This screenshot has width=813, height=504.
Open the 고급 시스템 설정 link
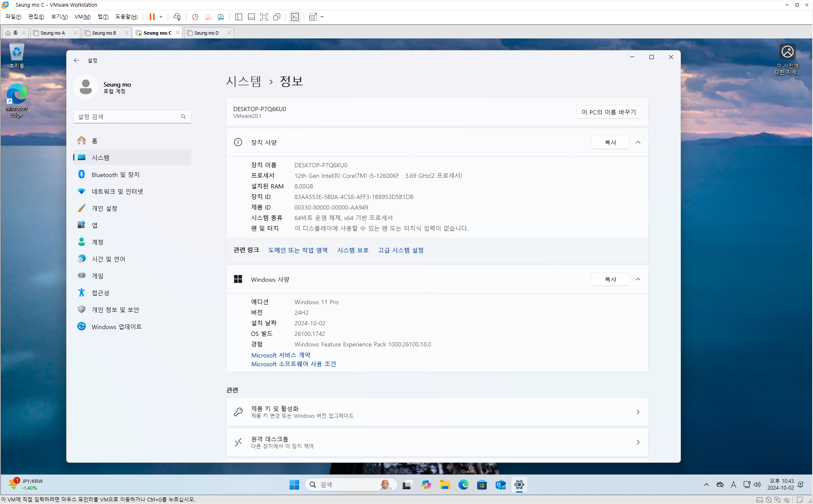401,250
